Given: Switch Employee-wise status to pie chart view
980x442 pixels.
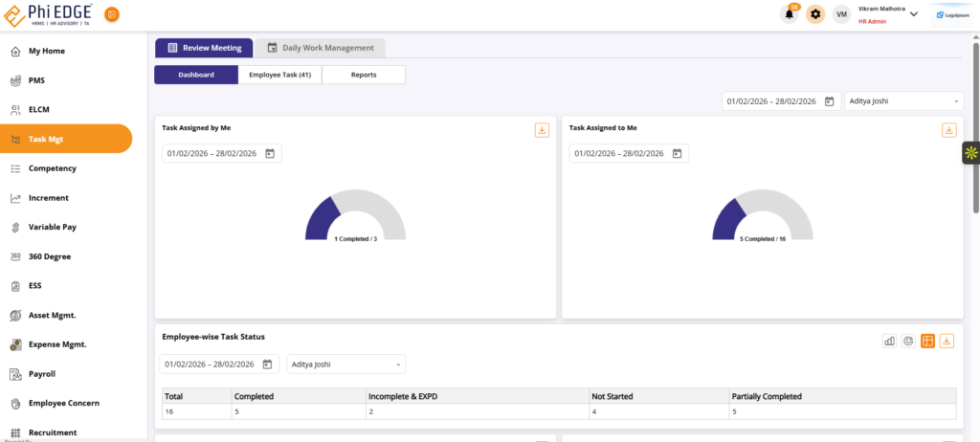Looking at the screenshot, I should coord(908,341).
